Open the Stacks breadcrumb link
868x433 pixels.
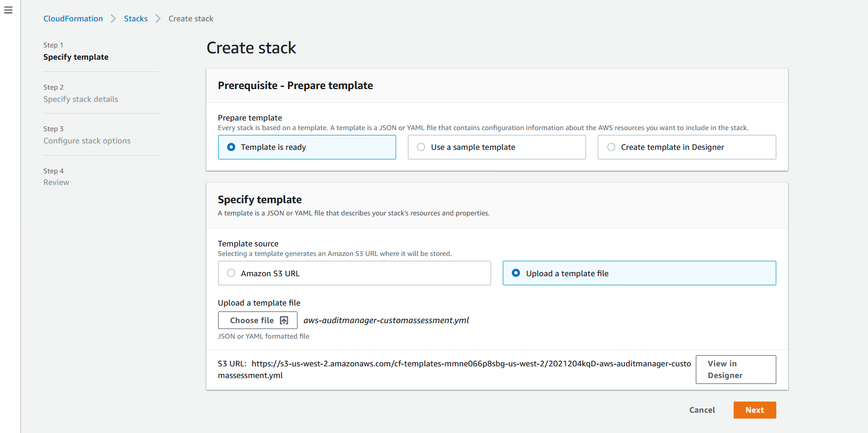136,19
